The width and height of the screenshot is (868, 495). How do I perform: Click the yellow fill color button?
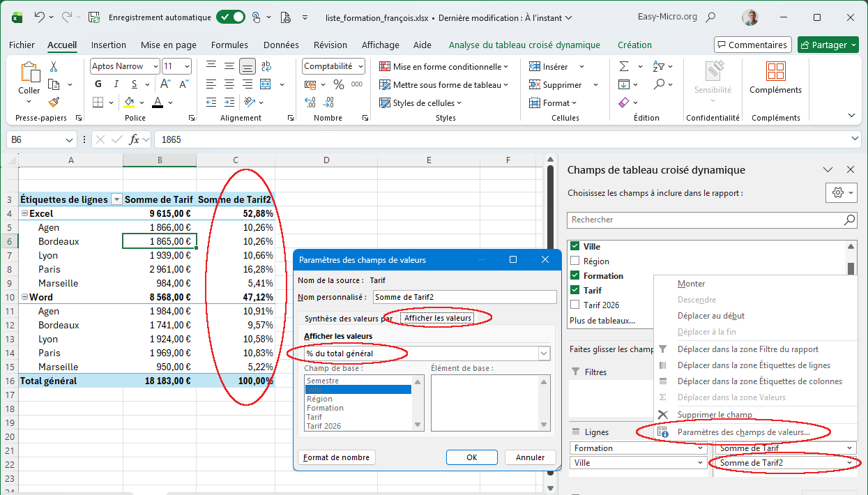coord(129,102)
